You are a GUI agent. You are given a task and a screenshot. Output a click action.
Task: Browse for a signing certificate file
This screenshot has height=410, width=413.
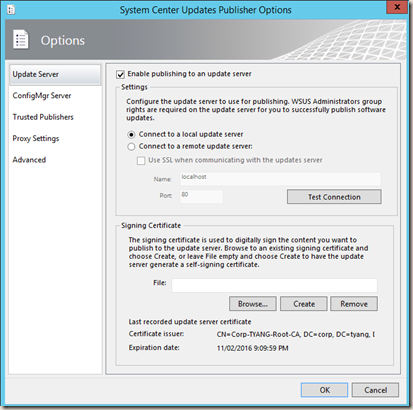click(x=253, y=304)
